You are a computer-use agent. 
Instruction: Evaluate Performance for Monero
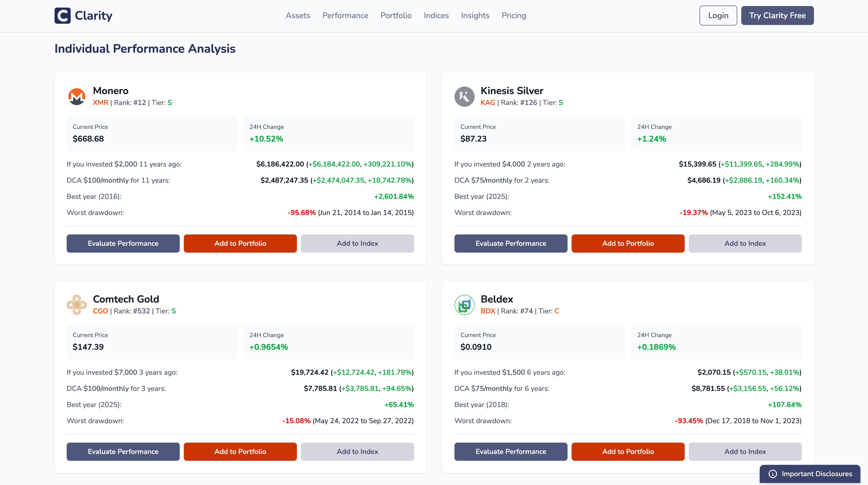[x=123, y=243]
